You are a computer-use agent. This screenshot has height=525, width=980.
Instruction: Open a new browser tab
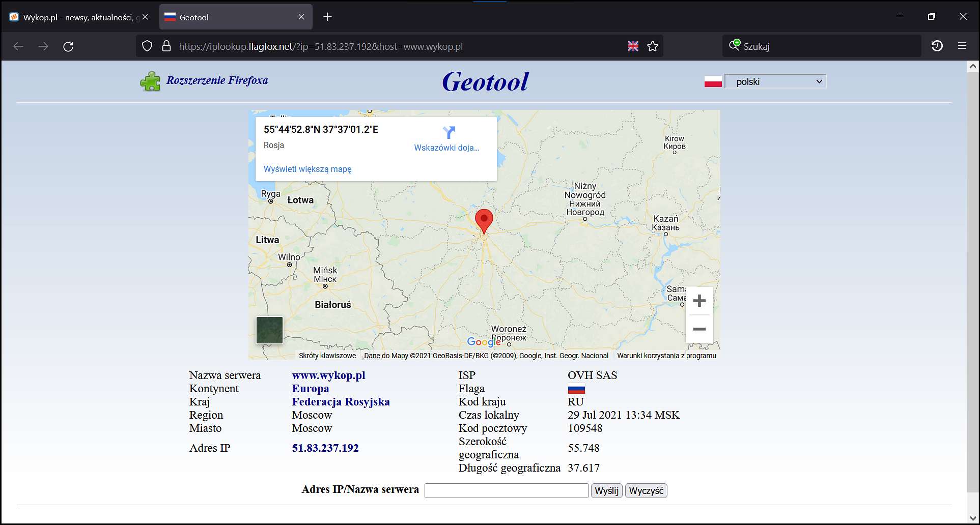click(327, 17)
